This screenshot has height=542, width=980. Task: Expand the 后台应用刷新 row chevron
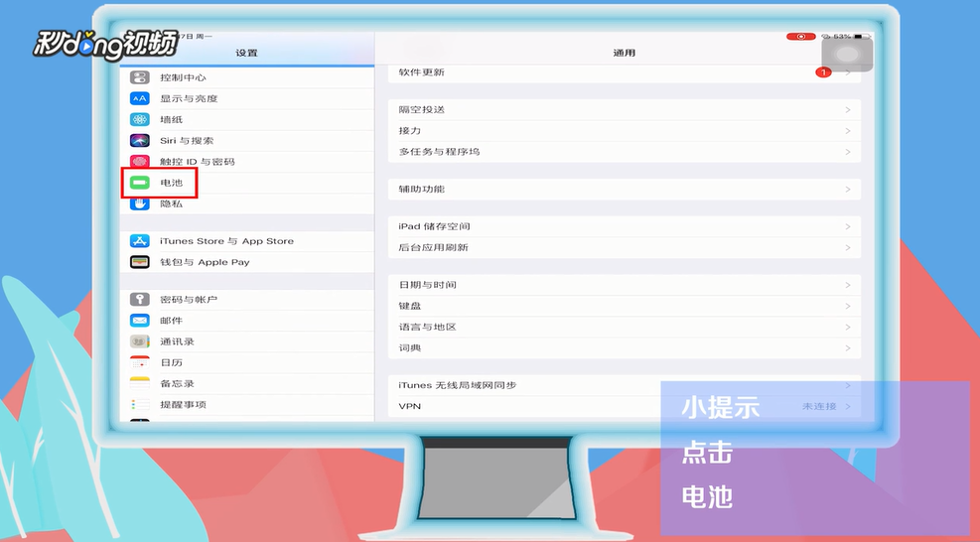848,247
